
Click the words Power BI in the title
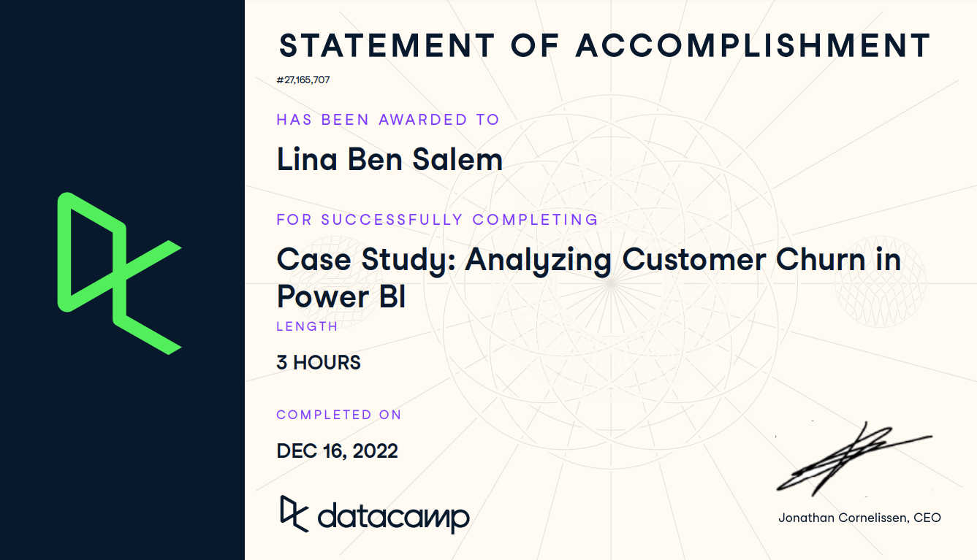pyautogui.click(x=341, y=296)
